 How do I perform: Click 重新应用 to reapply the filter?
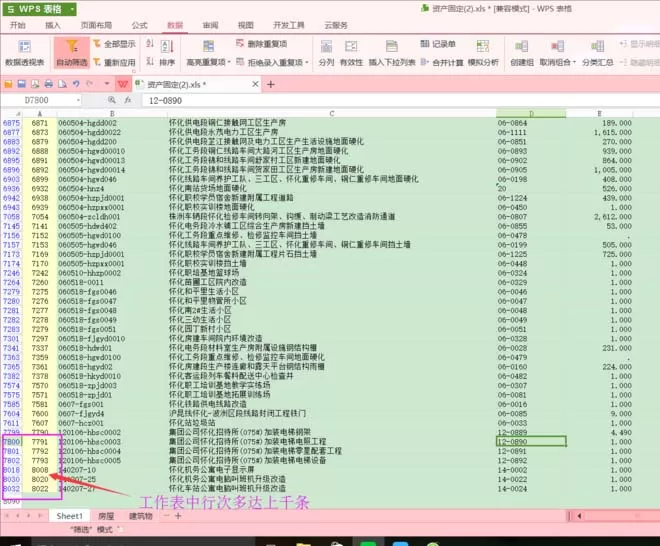[114, 62]
